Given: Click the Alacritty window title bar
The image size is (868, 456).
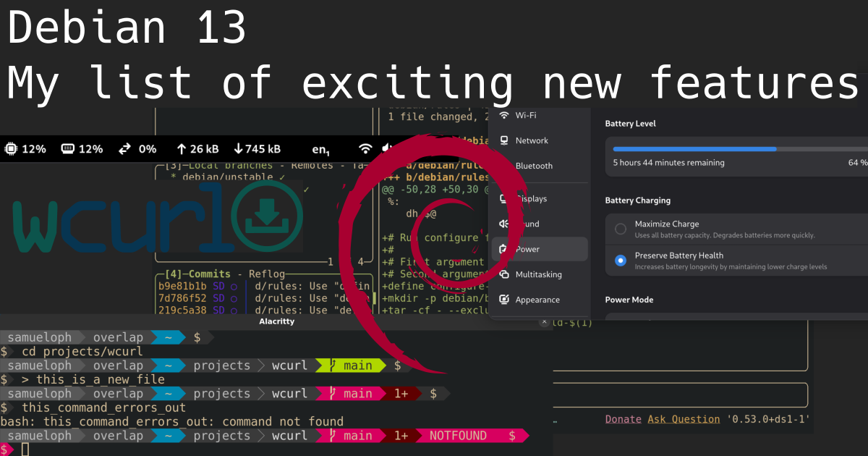Looking at the screenshot, I should [276, 321].
